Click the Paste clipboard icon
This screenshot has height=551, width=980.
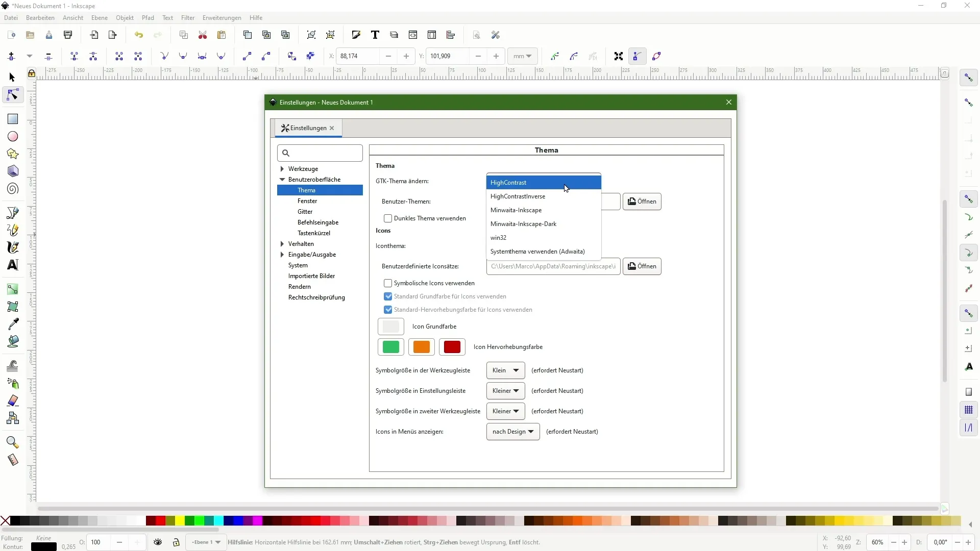click(222, 35)
